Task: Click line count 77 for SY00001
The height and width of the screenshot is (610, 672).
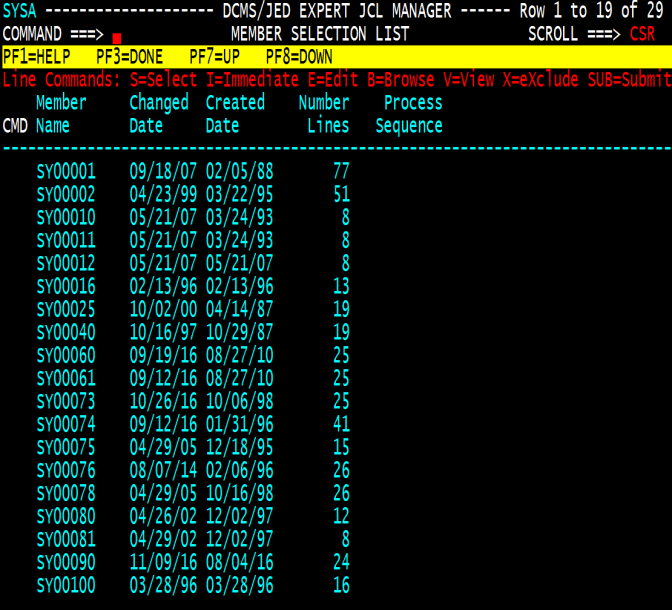Action: 342,171
